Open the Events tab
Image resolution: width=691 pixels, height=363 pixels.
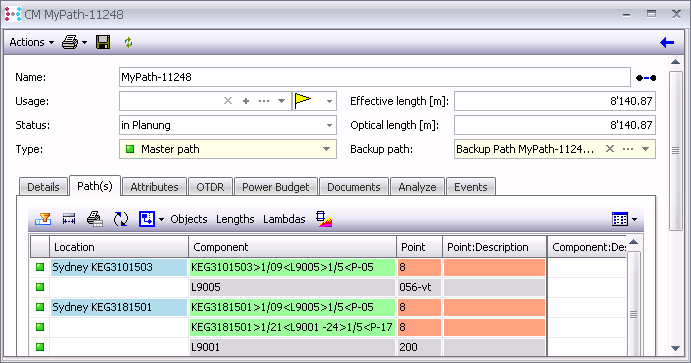pyautogui.click(x=471, y=187)
